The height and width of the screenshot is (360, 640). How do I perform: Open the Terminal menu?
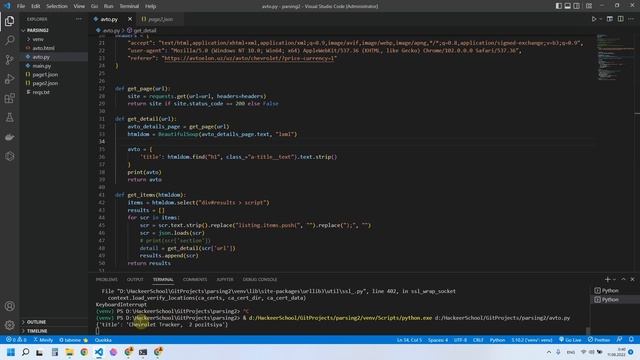coord(129,6)
